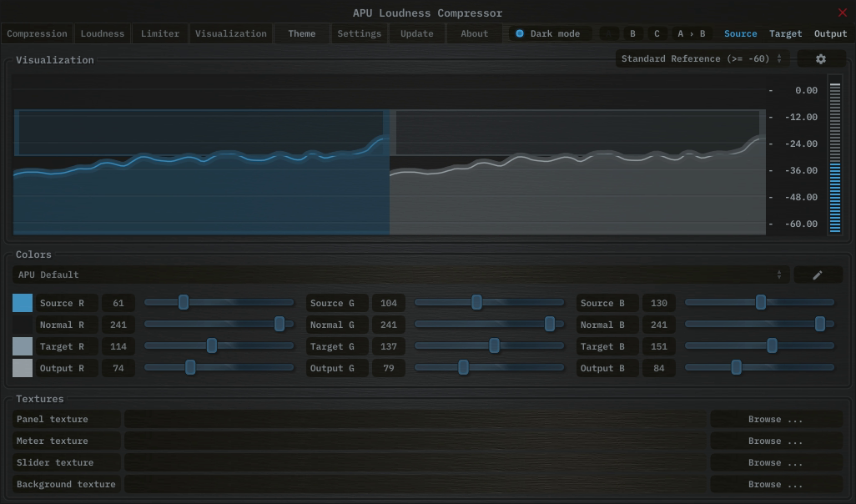Image resolution: width=856 pixels, height=504 pixels.
Task: Switch to the Visualization tab
Action: pos(231,33)
